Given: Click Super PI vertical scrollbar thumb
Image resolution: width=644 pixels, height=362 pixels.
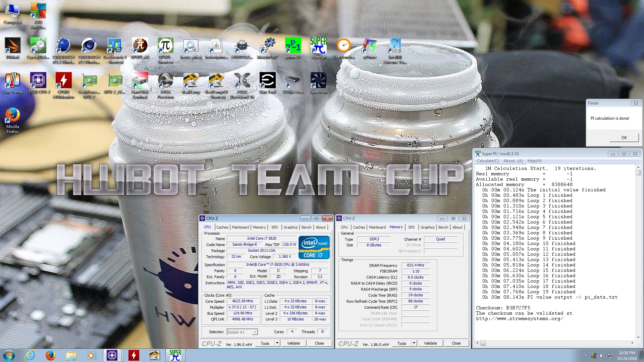Looking at the screenshot, I should tap(638, 173).
